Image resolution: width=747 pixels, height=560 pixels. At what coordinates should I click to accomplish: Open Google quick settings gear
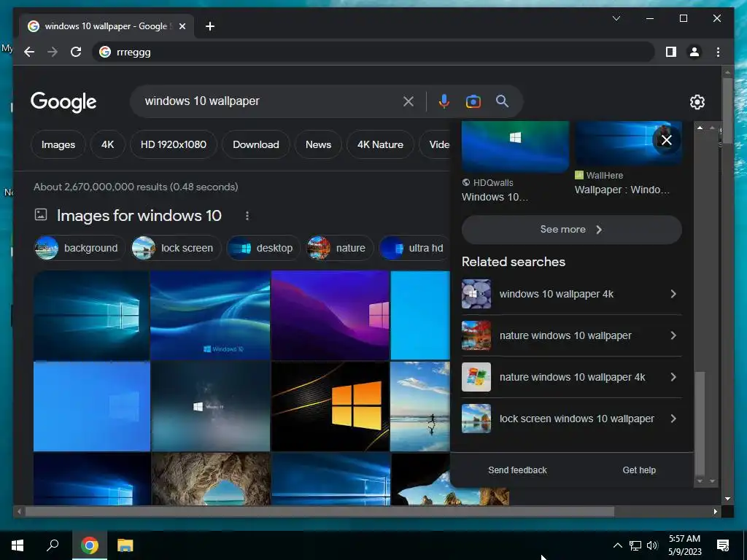click(x=697, y=102)
